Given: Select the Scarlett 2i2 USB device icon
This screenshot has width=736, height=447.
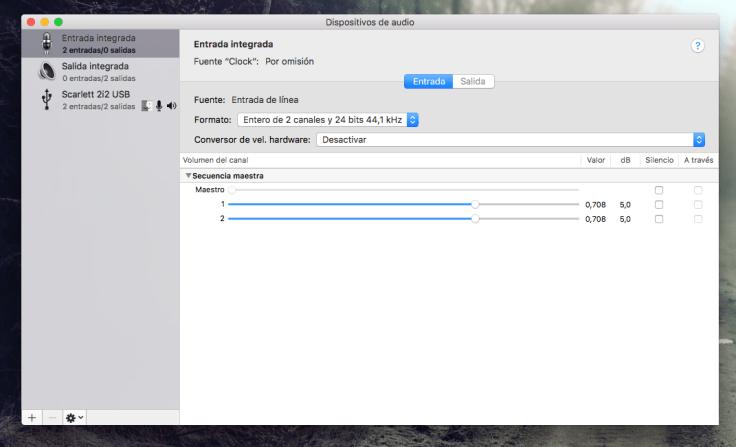Looking at the screenshot, I should pos(47,100).
